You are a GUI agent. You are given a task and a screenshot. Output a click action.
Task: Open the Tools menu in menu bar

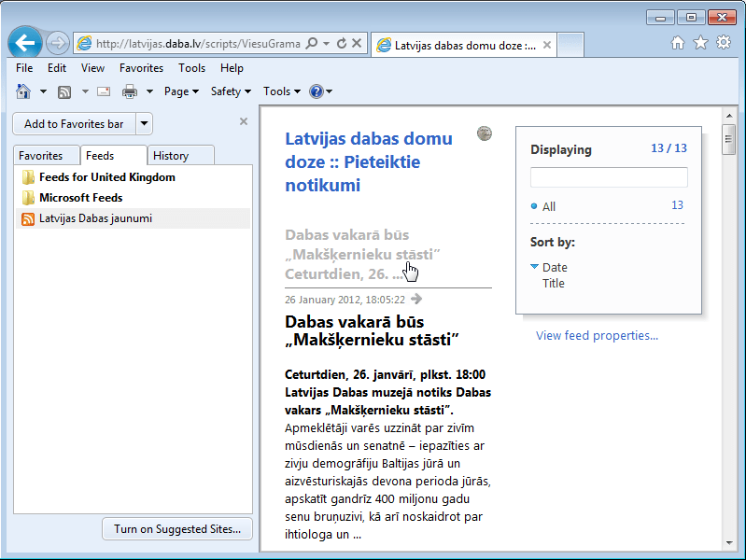[191, 68]
